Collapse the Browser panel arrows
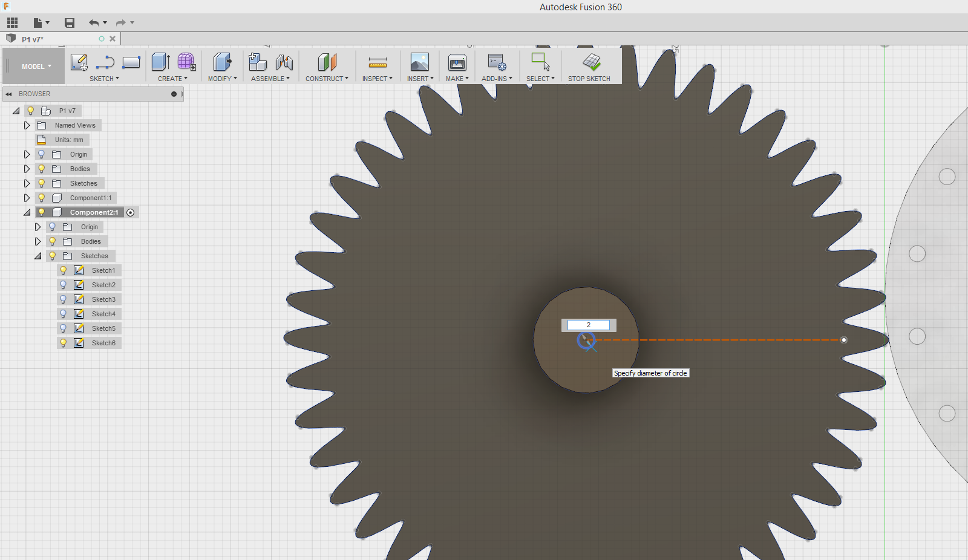 click(8, 94)
